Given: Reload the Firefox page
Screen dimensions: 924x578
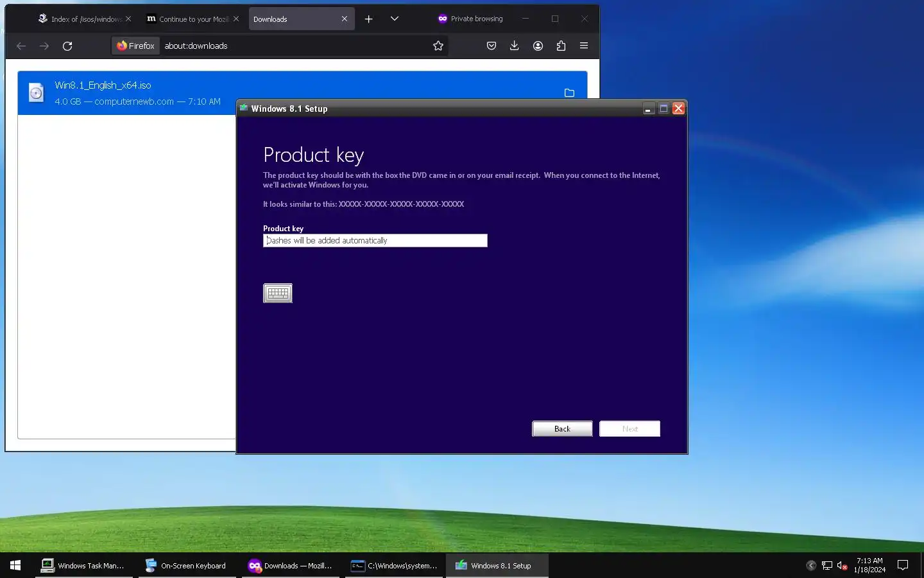Looking at the screenshot, I should (67, 46).
